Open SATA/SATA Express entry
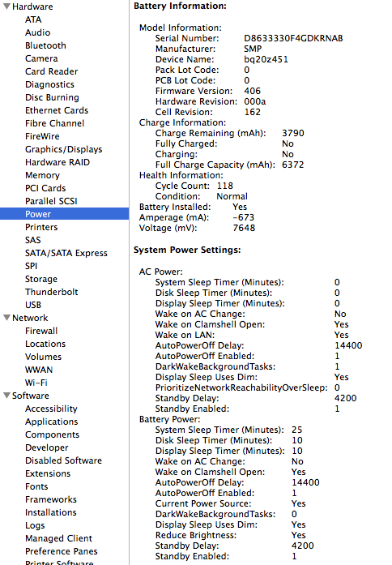The height and width of the screenshot is (565, 392). (66, 253)
